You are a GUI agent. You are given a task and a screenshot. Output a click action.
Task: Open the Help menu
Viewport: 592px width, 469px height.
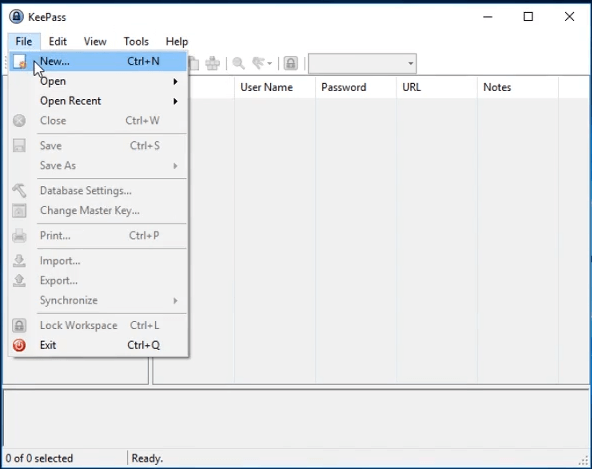click(x=177, y=41)
